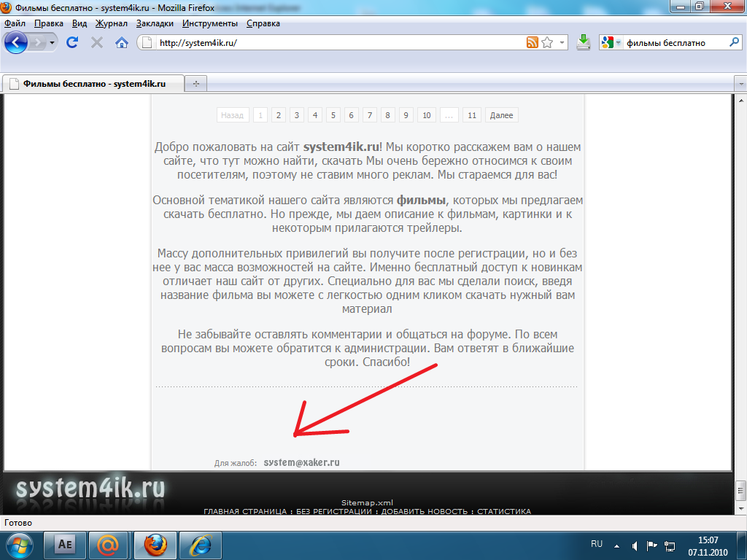Viewport: 747px width, 560px height.
Task: Click the volume speaker tray icon
Action: (x=635, y=545)
